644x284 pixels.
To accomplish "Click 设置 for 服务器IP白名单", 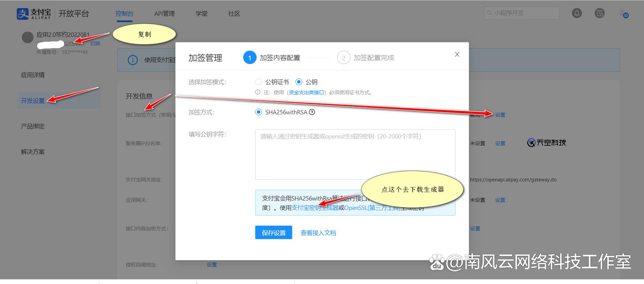I will click(500, 143).
